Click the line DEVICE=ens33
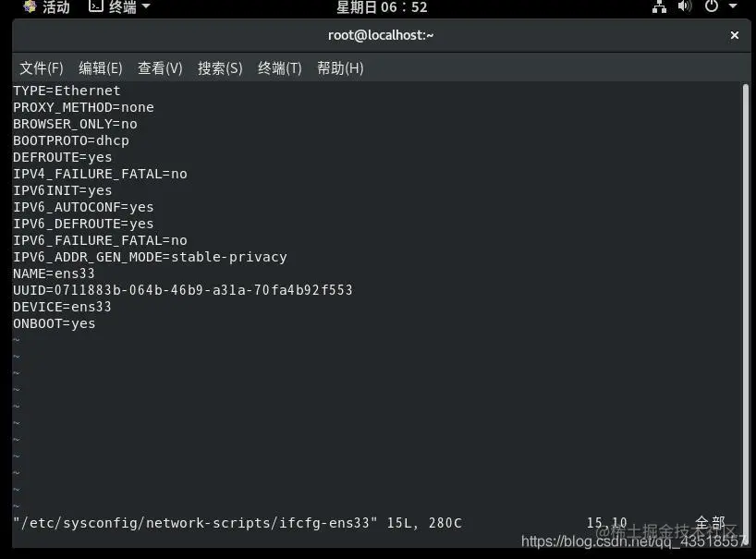 click(62, 307)
